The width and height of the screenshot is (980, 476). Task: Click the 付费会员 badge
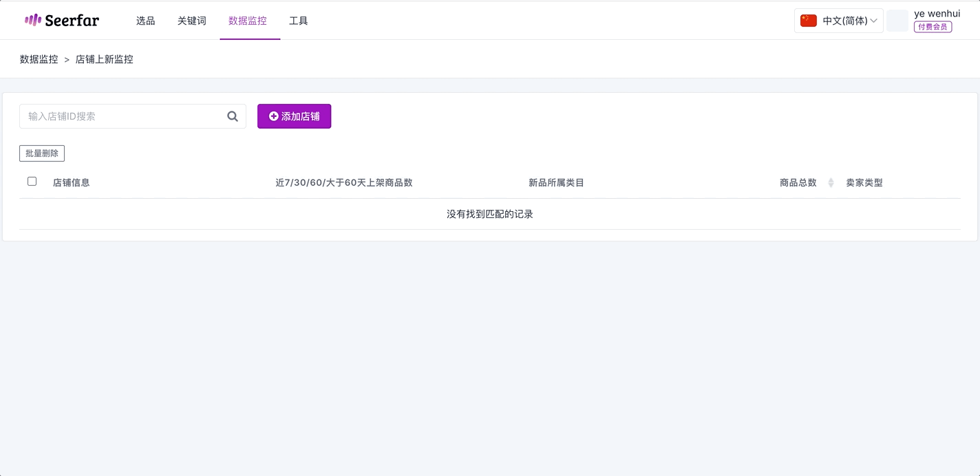click(933, 27)
